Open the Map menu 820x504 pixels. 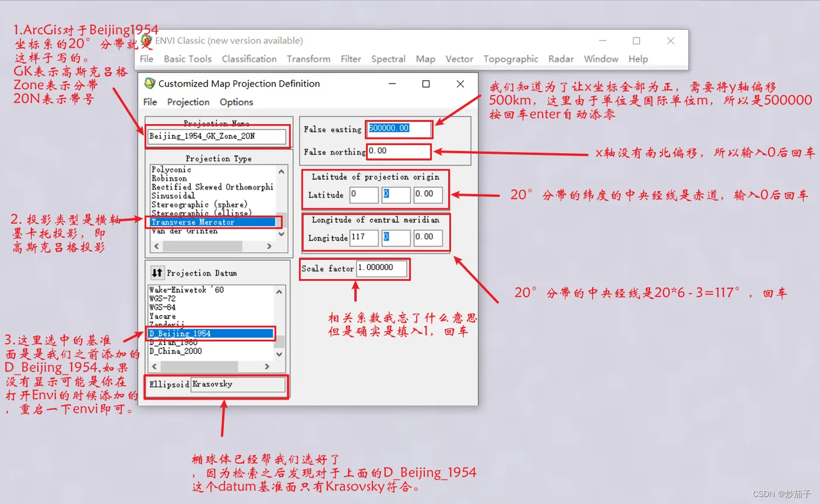(425, 59)
